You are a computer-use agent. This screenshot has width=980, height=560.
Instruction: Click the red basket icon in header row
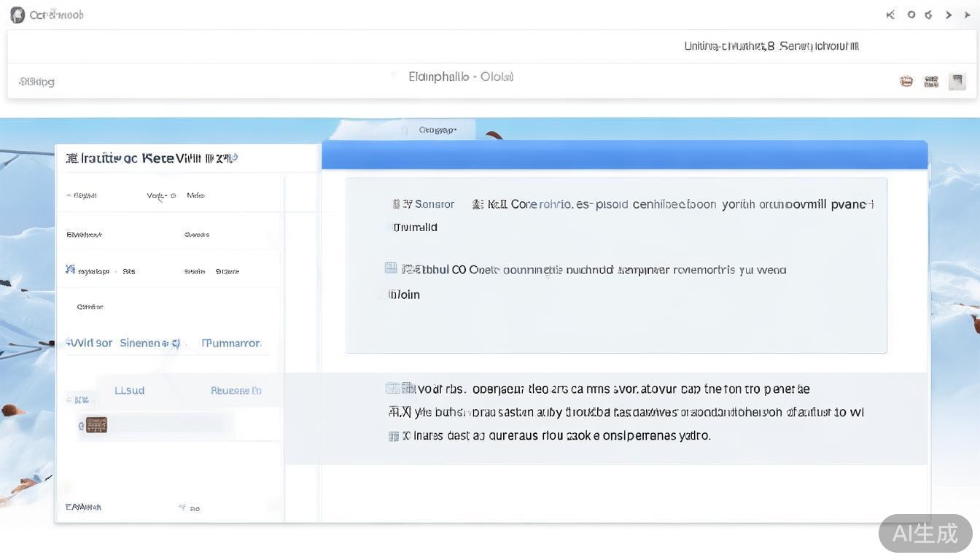[906, 82]
